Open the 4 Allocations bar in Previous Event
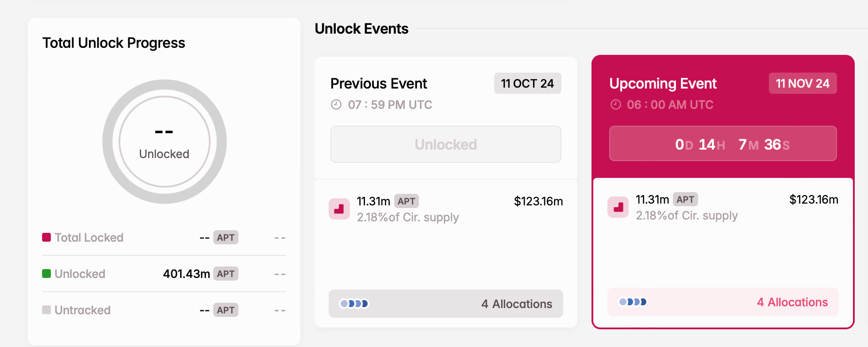Viewport: 868px width, 347px height. point(446,304)
